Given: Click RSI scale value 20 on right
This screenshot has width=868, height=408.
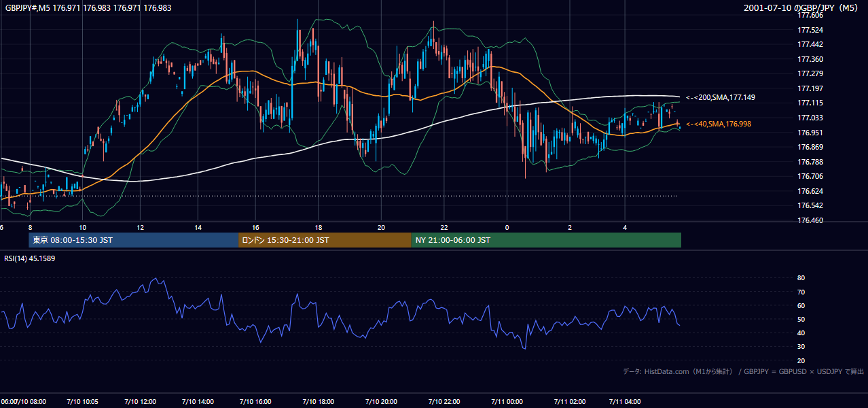Looking at the screenshot, I should (801, 360).
